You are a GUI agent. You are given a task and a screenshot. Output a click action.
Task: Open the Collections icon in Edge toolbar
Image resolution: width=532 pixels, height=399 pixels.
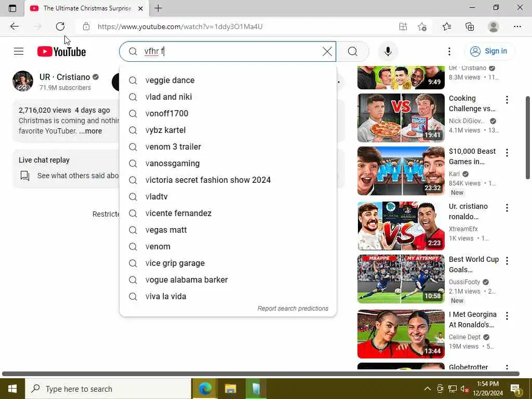pyautogui.click(x=470, y=26)
